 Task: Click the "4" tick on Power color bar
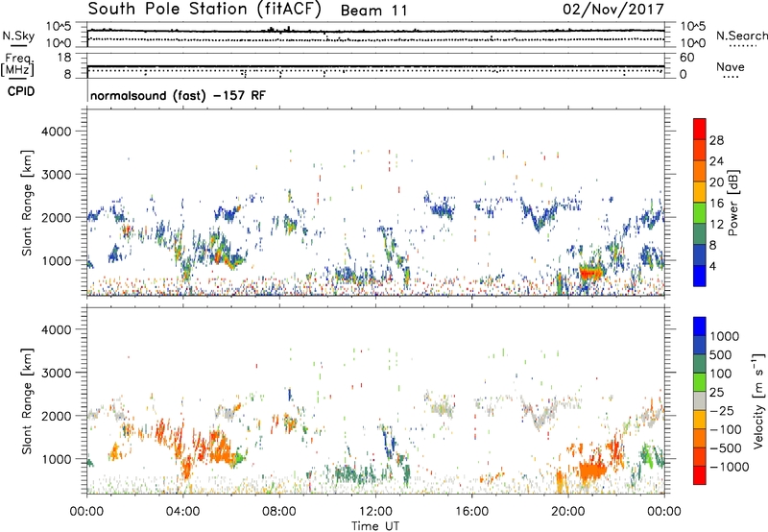point(712,266)
